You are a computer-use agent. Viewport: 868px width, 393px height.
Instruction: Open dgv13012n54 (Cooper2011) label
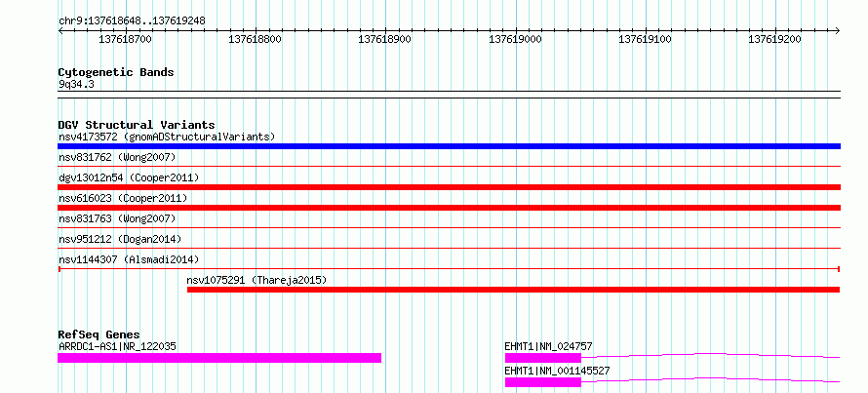coord(129,177)
